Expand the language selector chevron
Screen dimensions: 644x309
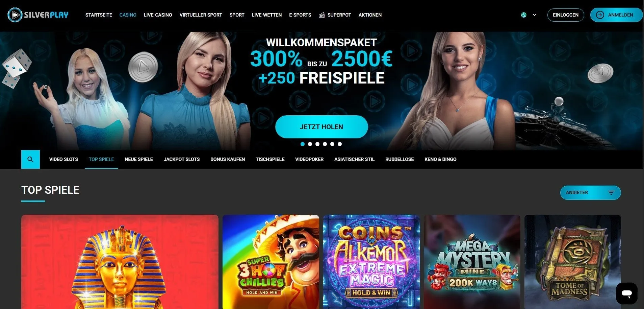(534, 15)
